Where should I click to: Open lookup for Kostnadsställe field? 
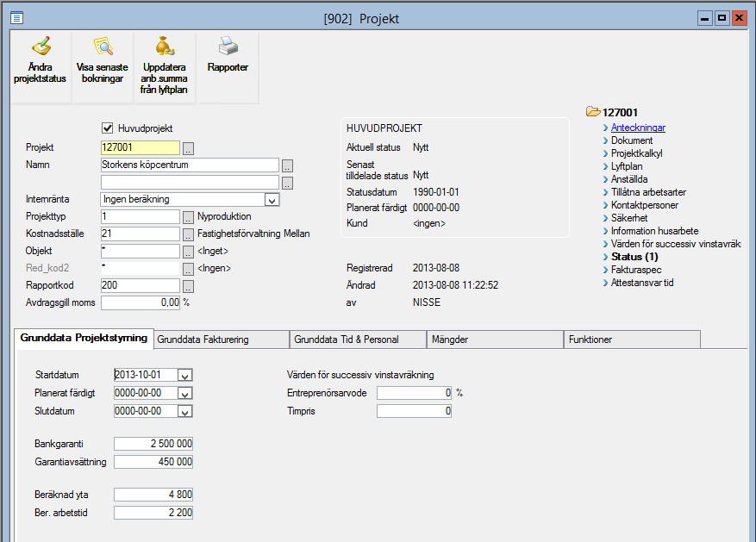(x=189, y=234)
